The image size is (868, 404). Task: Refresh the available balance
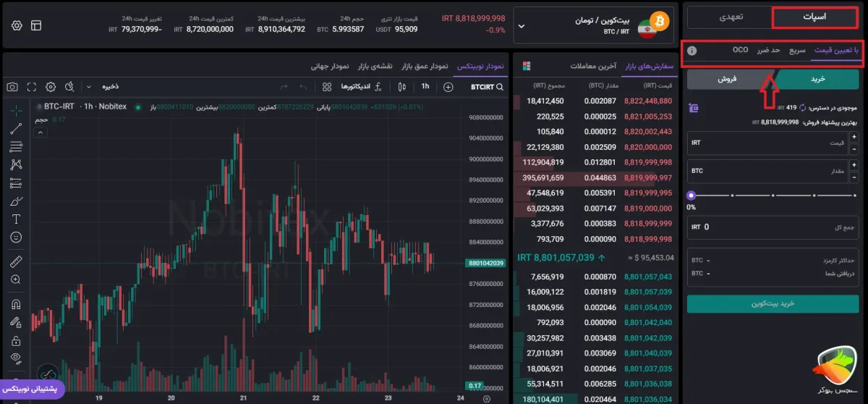pyautogui.click(x=802, y=107)
